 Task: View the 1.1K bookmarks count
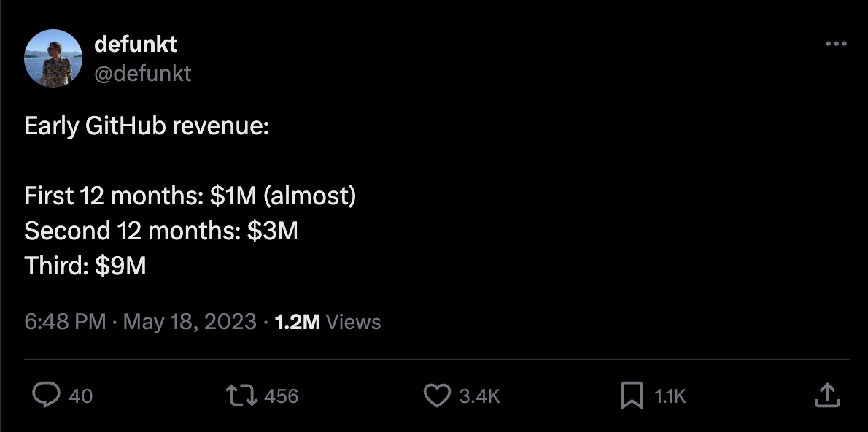coord(670,396)
